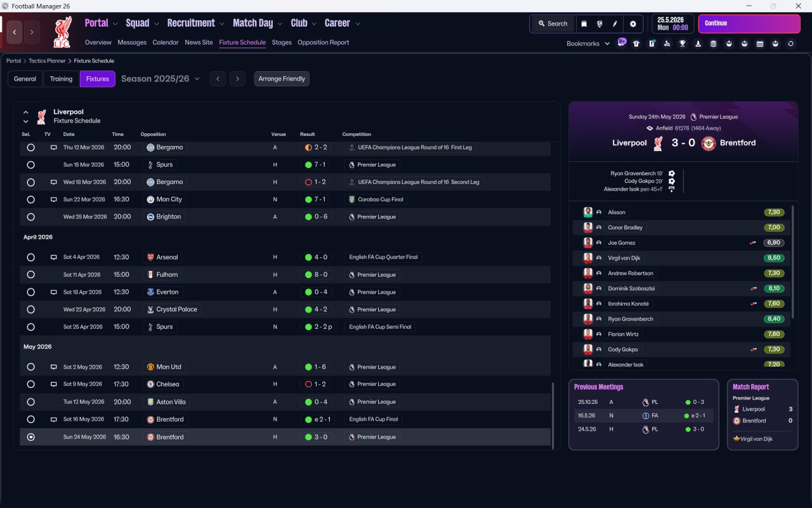This screenshot has height=508, width=812.
Task: Click the globe icon in the top toolbar
Action: 599,23
